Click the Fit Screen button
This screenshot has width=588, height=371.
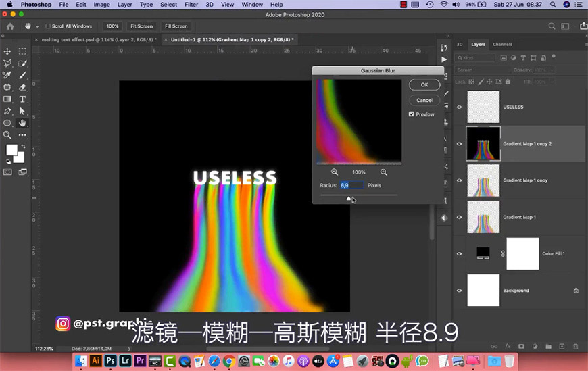[x=142, y=26]
